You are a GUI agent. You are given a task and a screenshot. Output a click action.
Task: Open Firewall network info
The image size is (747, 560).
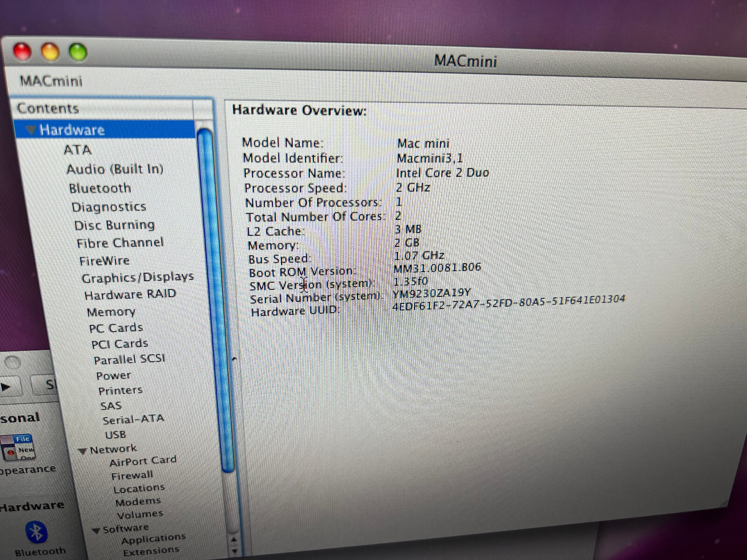[132, 475]
